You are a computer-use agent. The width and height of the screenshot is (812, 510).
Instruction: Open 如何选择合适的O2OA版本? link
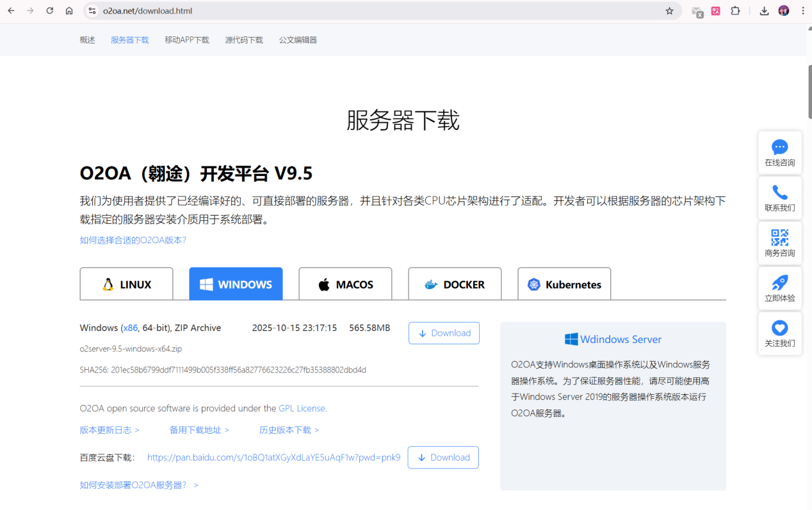click(x=133, y=240)
